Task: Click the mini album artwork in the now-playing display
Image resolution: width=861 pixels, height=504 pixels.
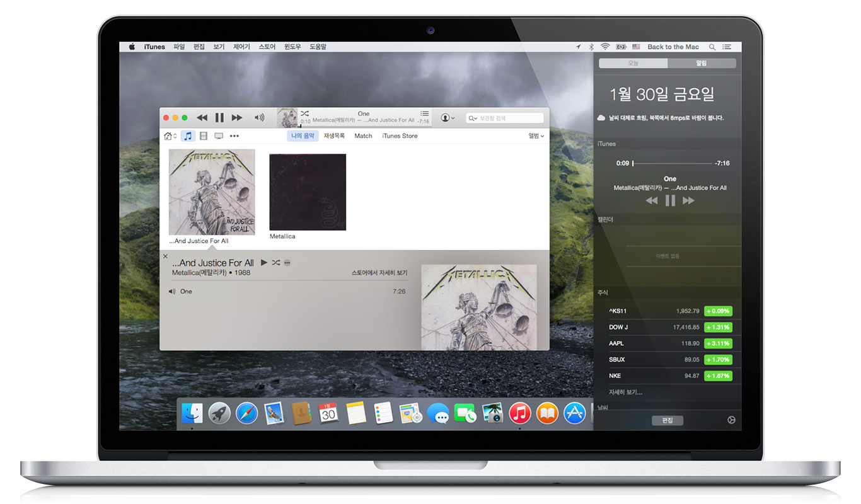Action: click(287, 117)
